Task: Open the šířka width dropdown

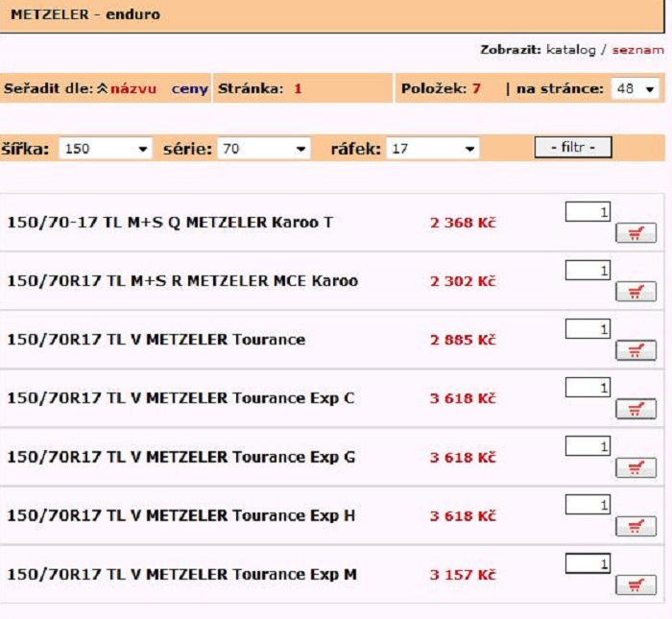Action: [x=106, y=149]
